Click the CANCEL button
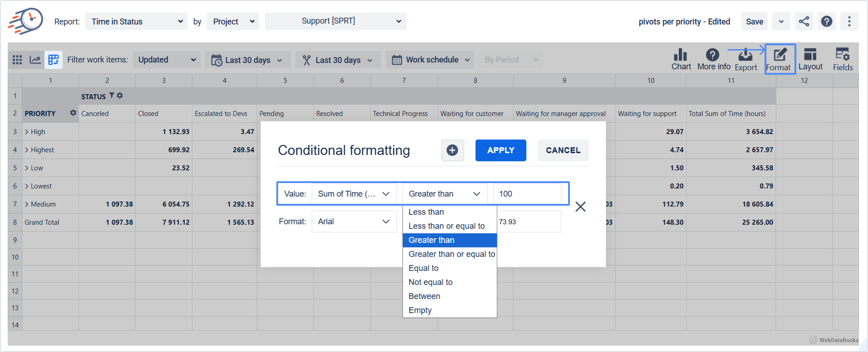Image resolution: width=868 pixels, height=352 pixels. coord(563,150)
